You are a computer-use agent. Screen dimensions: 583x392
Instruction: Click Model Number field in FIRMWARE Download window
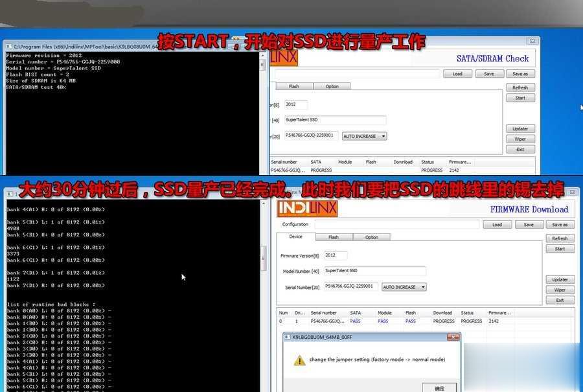[375, 271]
